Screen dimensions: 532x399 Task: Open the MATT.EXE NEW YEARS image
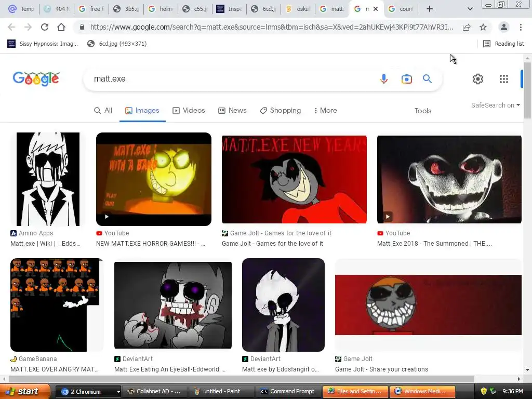click(294, 179)
